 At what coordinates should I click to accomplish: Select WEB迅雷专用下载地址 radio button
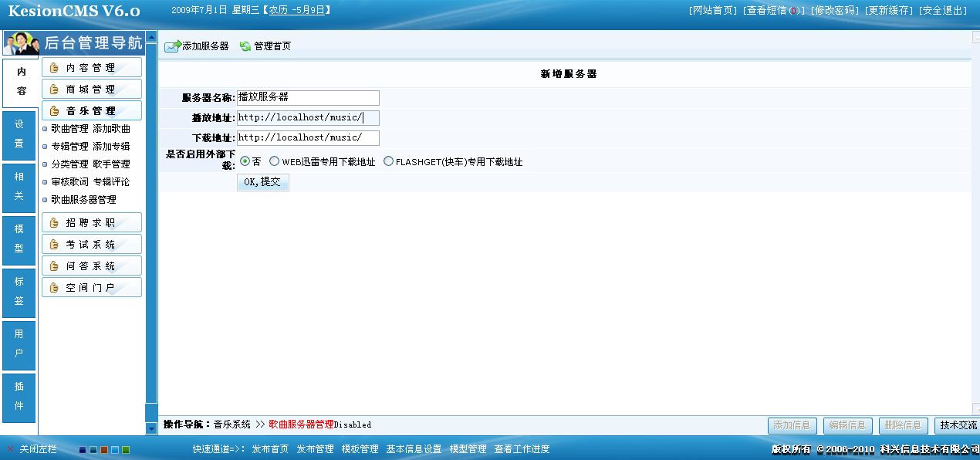274,161
